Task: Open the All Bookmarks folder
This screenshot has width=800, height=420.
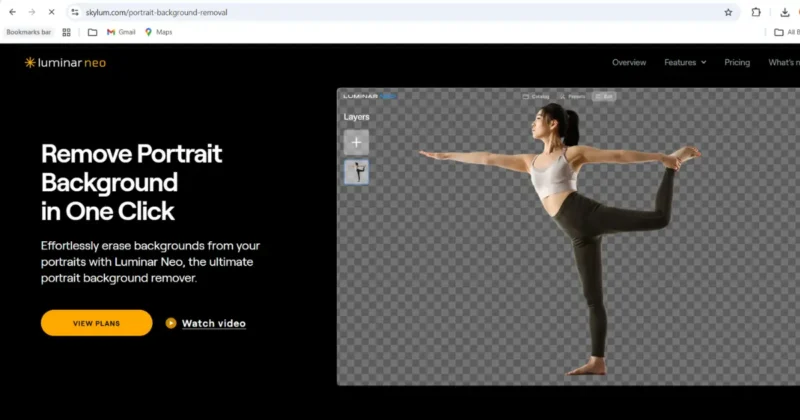Action: click(786, 32)
